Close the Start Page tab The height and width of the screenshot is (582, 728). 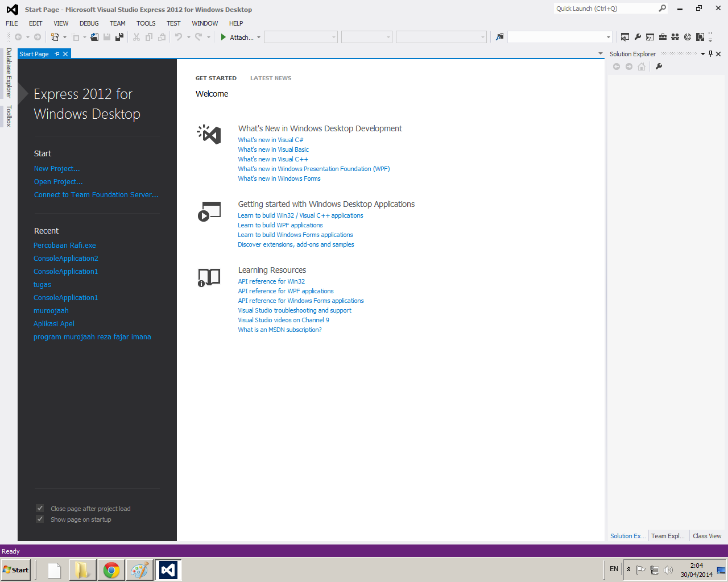point(65,54)
